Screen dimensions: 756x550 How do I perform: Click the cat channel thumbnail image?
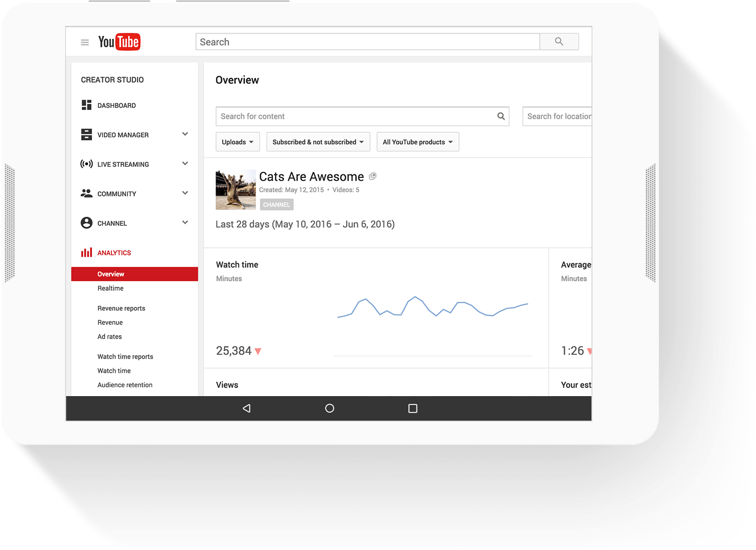click(235, 190)
